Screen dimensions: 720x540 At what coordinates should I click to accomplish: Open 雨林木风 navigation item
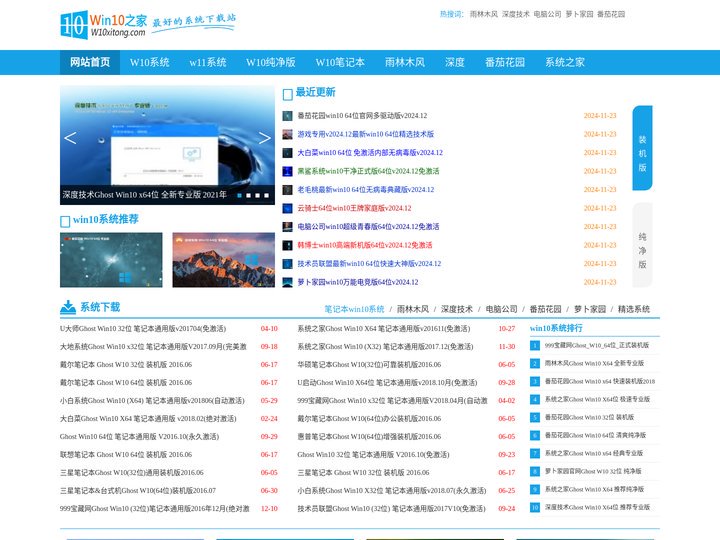[405, 62]
